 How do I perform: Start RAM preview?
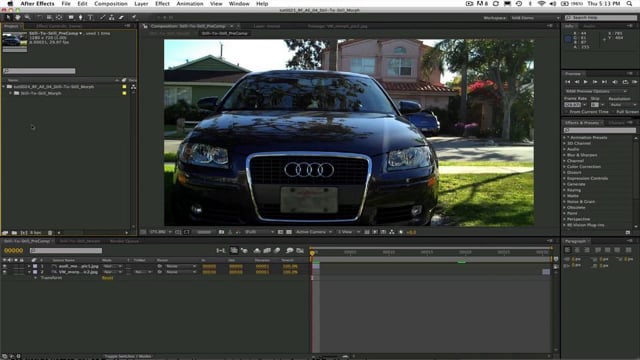tap(635, 82)
